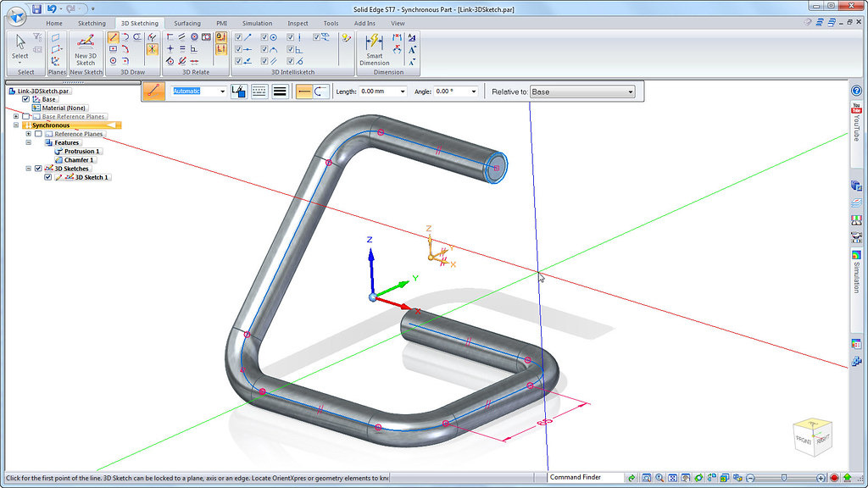Click the Save icon in quick access toolbar
868x488 pixels.
tap(36, 8)
